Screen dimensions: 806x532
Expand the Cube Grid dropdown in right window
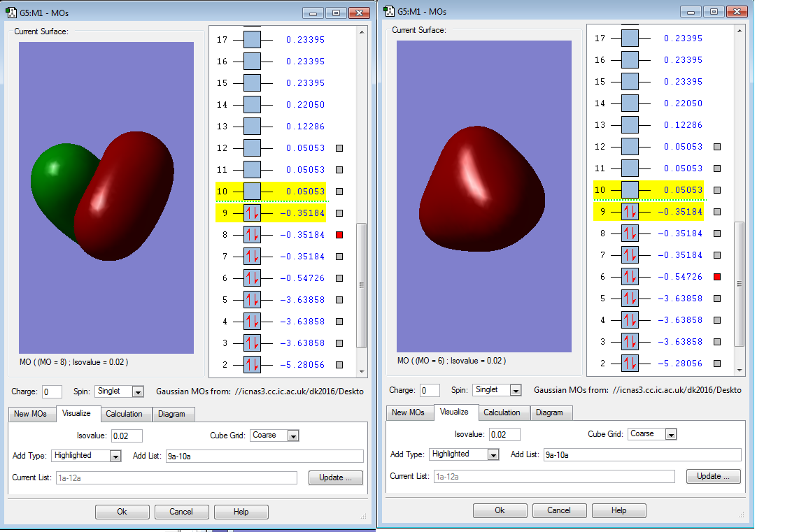[670, 434]
